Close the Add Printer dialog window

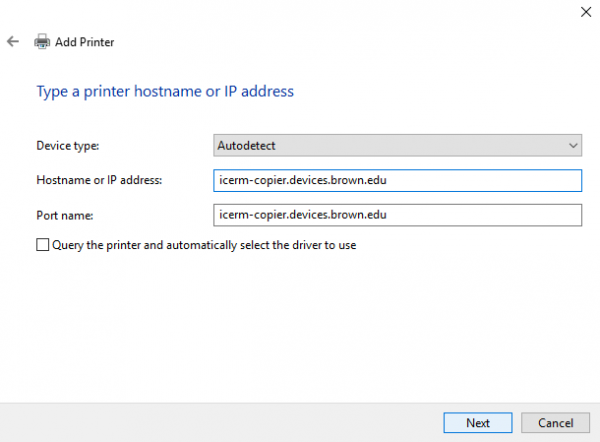tap(586, 12)
